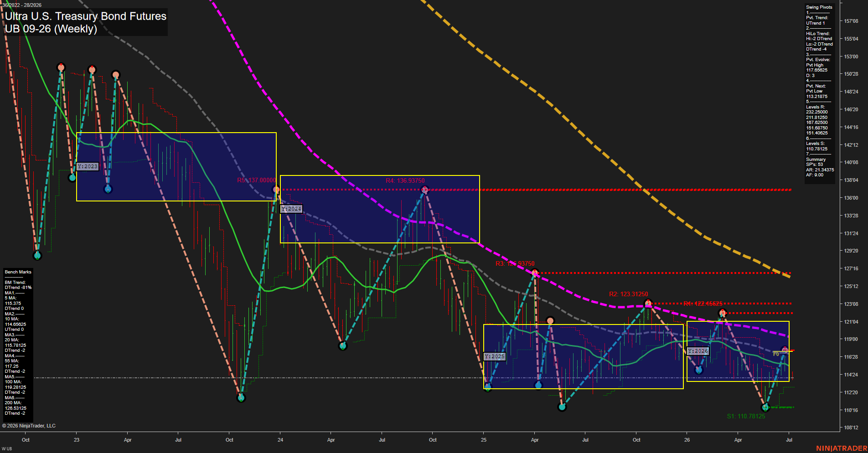This screenshot has height=453, width=868.
Task: Click the 119.28125 moving average value
Action: (x=15, y=387)
